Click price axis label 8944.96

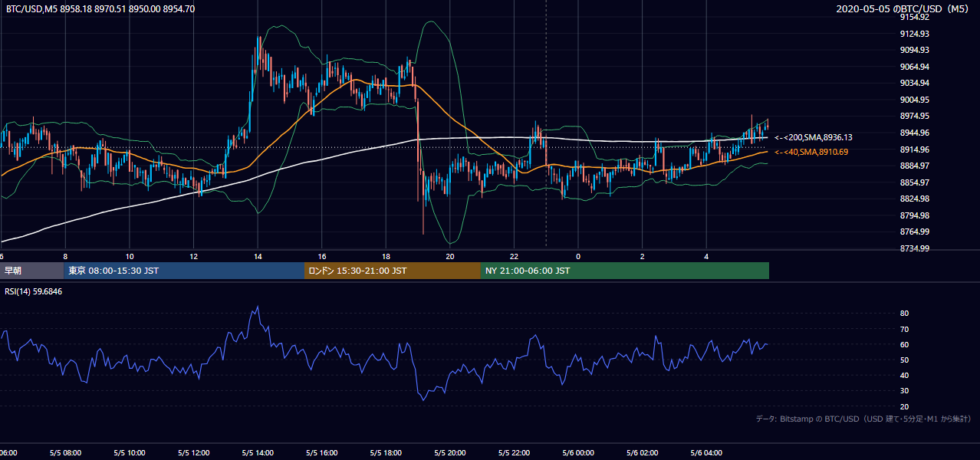click(915, 133)
